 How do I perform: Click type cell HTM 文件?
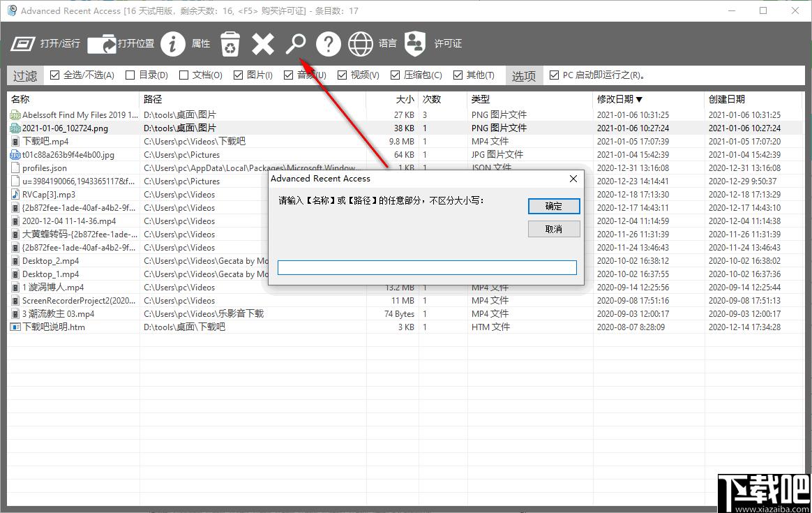490,327
